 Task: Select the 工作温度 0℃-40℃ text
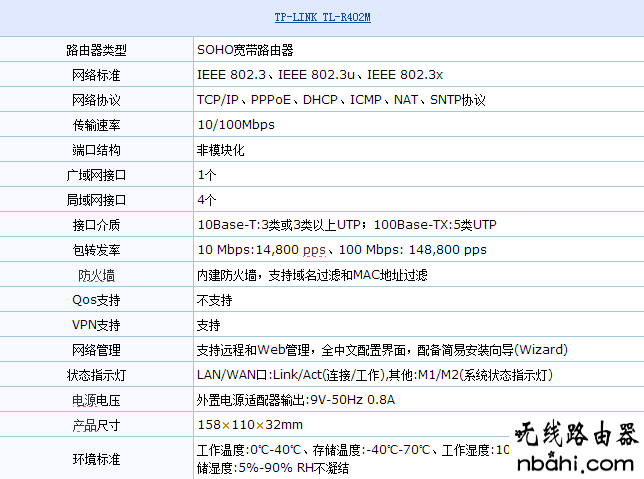[353, 459]
